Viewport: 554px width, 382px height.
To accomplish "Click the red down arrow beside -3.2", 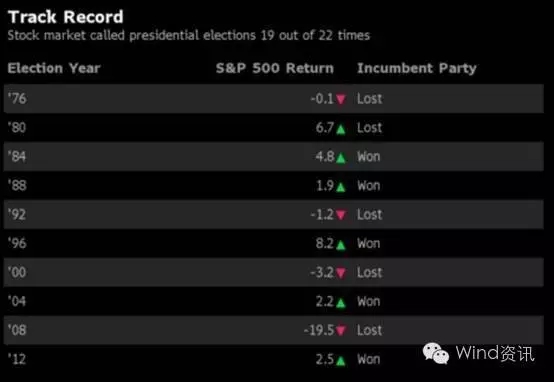I will pos(341,272).
